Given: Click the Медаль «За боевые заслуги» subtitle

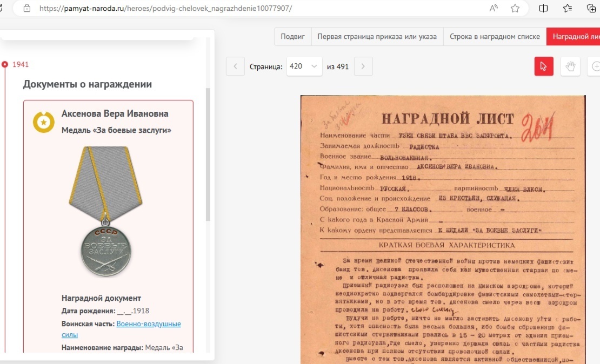Looking at the screenshot, I should (116, 130).
